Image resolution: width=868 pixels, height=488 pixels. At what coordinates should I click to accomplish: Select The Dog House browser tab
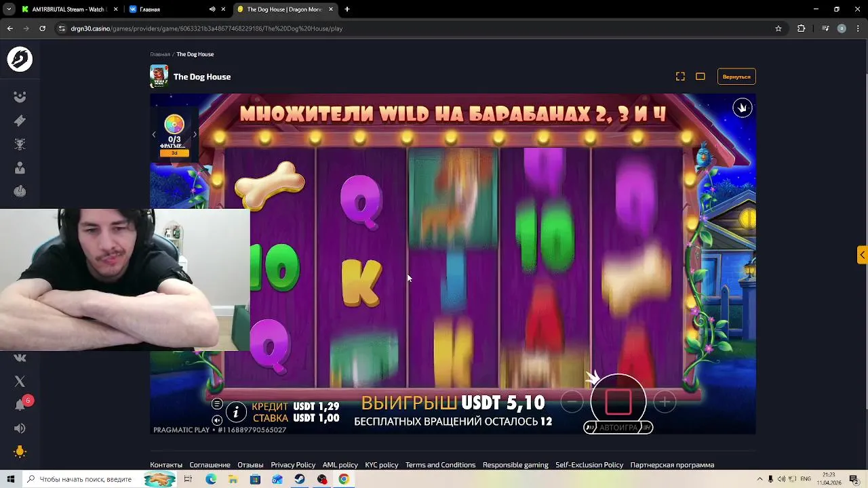[284, 9]
